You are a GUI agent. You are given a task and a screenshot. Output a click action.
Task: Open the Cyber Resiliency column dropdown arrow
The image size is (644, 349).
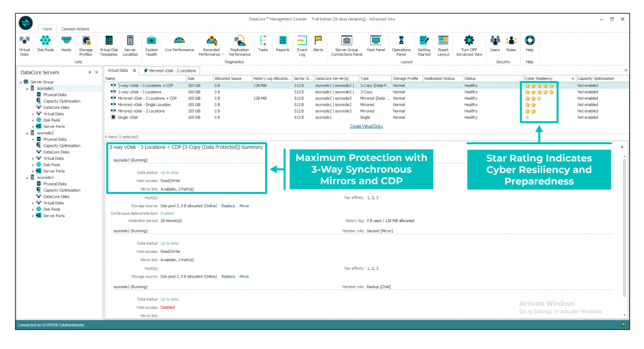click(x=573, y=79)
